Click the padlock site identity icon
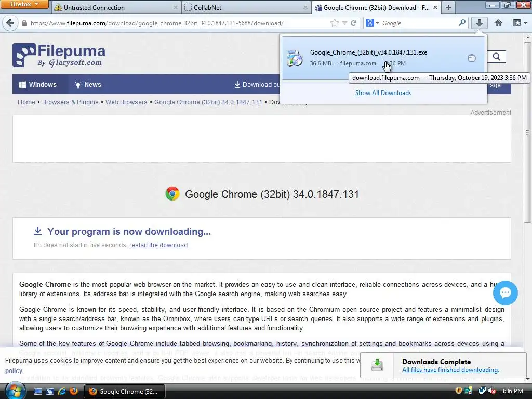The width and height of the screenshot is (532, 399). tap(24, 23)
